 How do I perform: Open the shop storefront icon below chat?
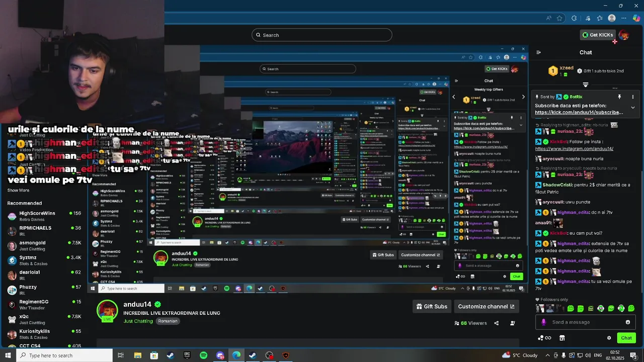(562, 338)
